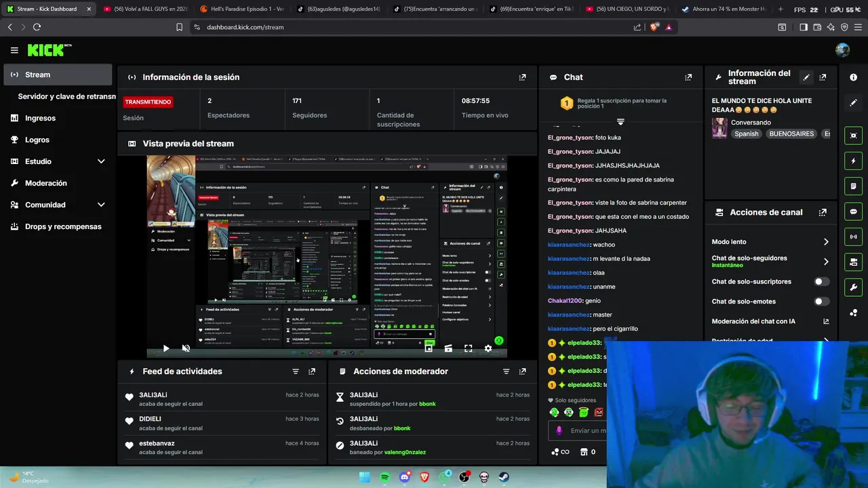
Task: Toggle the document widget icon on the right rail
Action: (x=853, y=186)
